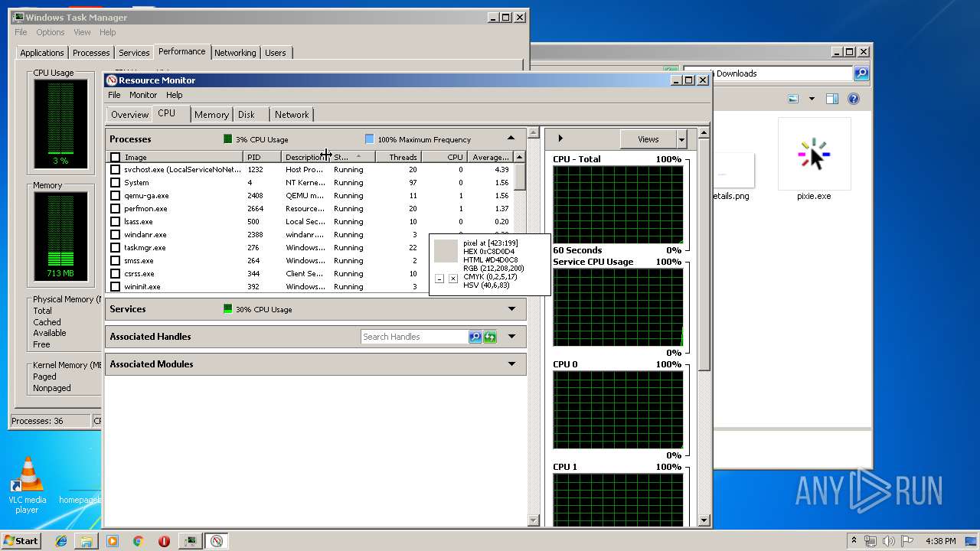Open Resource Monitor File menu
Viewport: 980px width, 551px height.
pyautogui.click(x=114, y=95)
